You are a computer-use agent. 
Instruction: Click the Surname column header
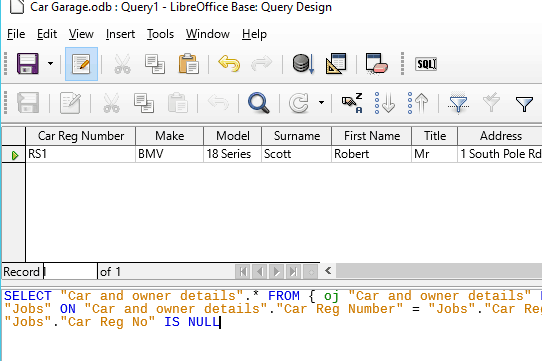click(x=297, y=136)
